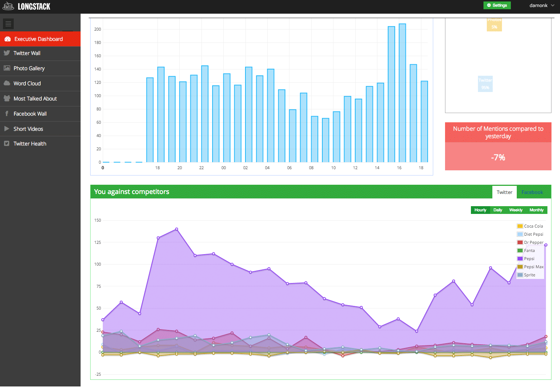Screen dimensions: 560x392
Task: Click the people icon beside Most Talked About
Action: coord(7,98)
